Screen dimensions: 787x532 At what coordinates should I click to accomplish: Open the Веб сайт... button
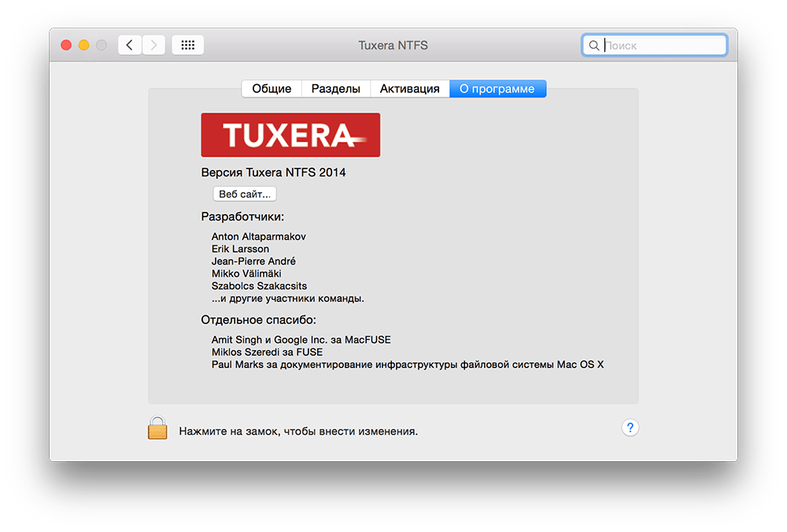(x=245, y=194)
